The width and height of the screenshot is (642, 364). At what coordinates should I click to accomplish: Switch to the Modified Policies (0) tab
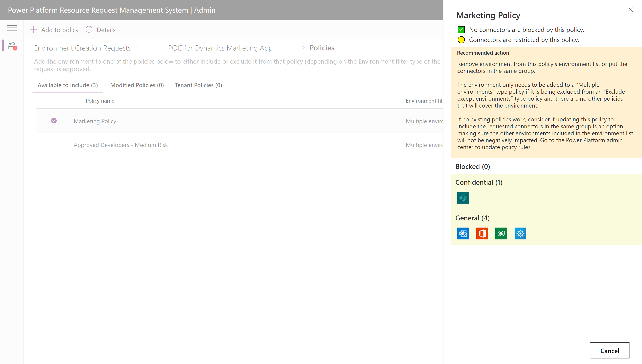(137, 85)
